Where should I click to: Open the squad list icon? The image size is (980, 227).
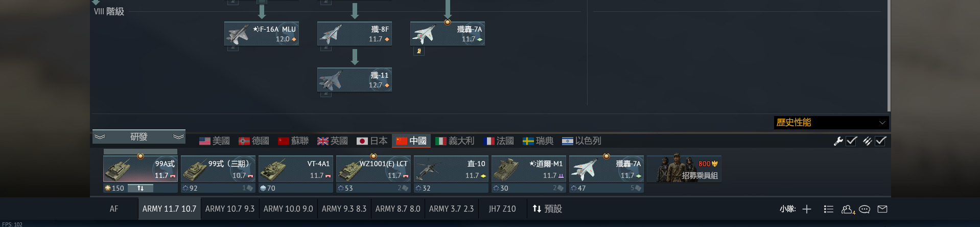pyautogui.click(x=828, y=209)
